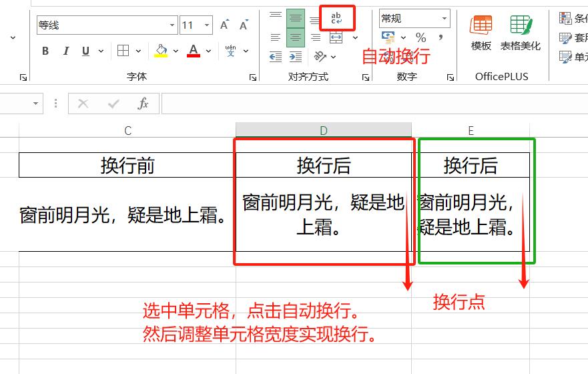Open 模板 templates button
This screenshot has width=588, height=374.
coord(481,33)
